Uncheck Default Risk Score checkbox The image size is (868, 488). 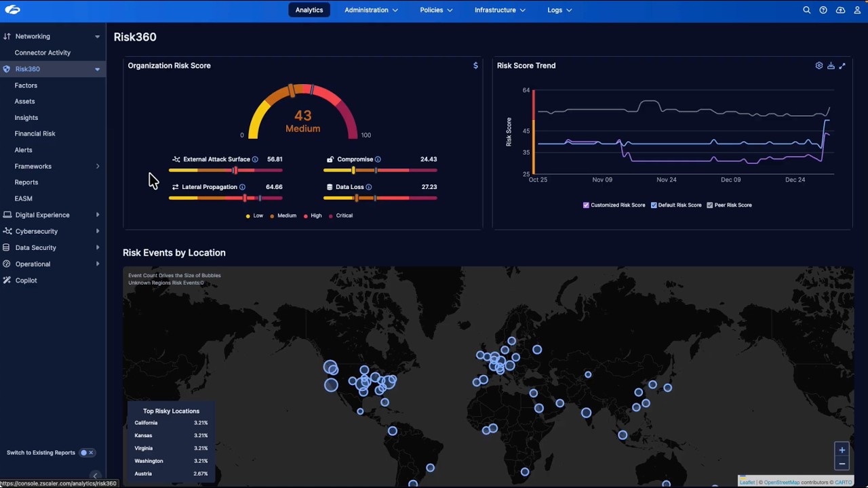point(654,205)
